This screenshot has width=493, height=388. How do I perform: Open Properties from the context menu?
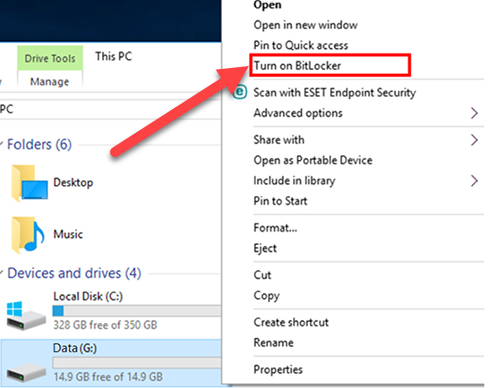pyautogui.click(x=278, y=369)
